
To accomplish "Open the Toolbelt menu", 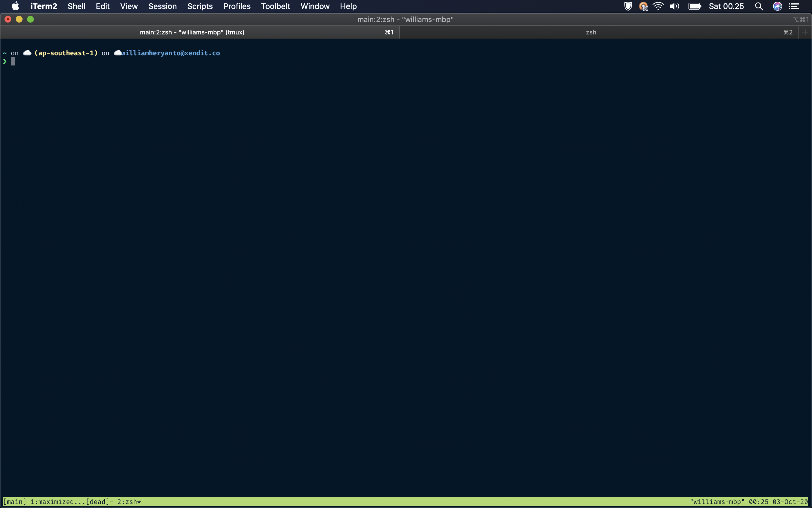I will [x=275, y=6].
